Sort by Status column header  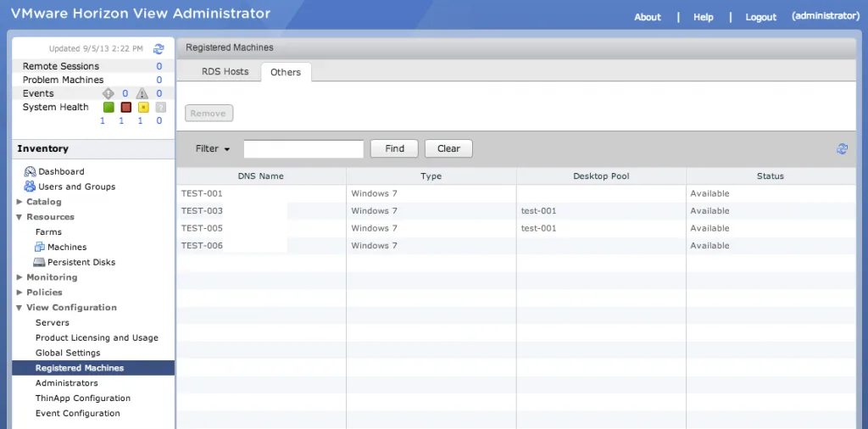pyautogui.click(x=771, y=176)
